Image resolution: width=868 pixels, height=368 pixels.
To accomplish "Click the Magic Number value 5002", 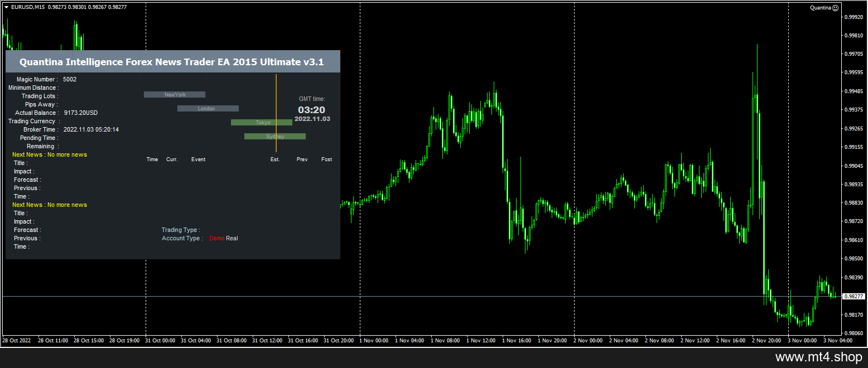I will [70, 79].
